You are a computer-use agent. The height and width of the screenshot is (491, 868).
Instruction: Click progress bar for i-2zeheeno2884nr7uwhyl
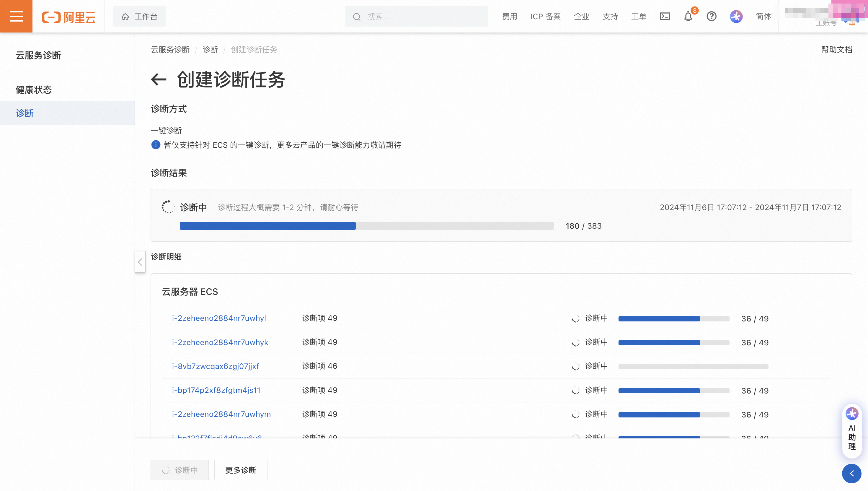674,319
